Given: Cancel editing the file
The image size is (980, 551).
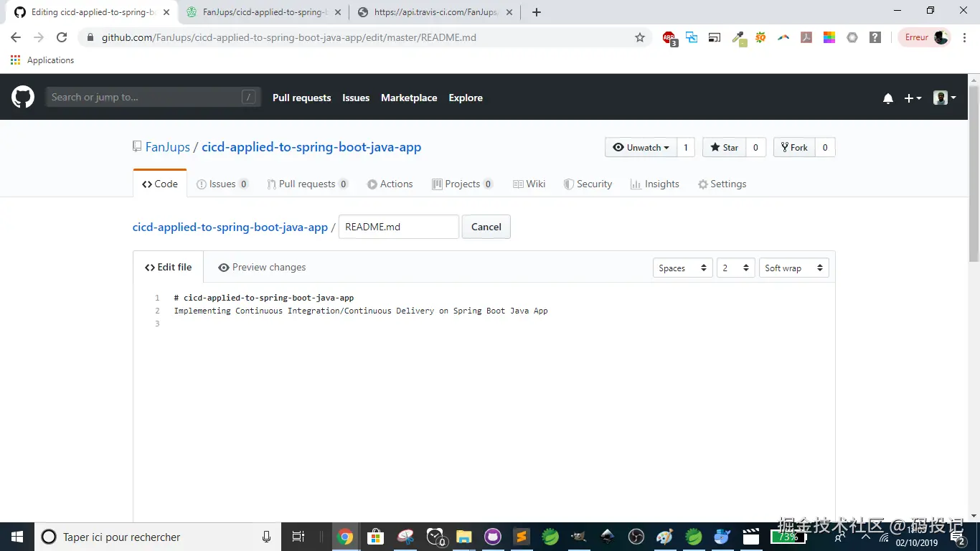Looking at the screenshot, I should point(486,227).
